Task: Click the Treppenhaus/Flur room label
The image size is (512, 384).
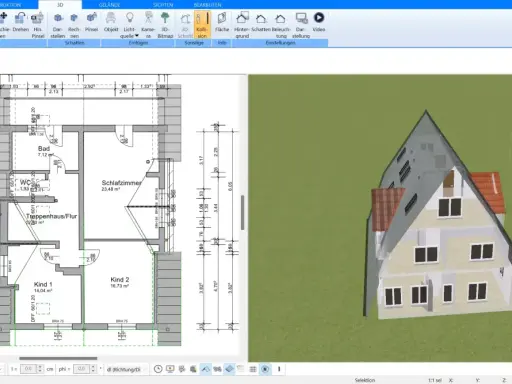Action: tap(51, 216)
